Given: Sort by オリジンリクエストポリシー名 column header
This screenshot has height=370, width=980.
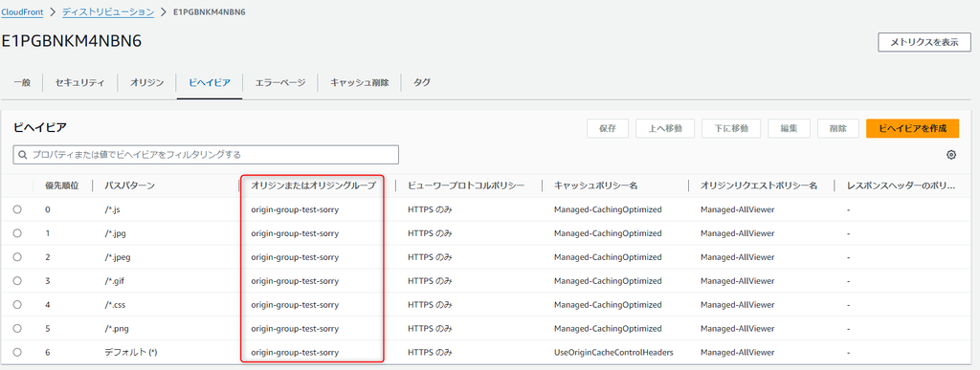Looking at the screenshot, I should pyautogui.click(x=759, y=185).
